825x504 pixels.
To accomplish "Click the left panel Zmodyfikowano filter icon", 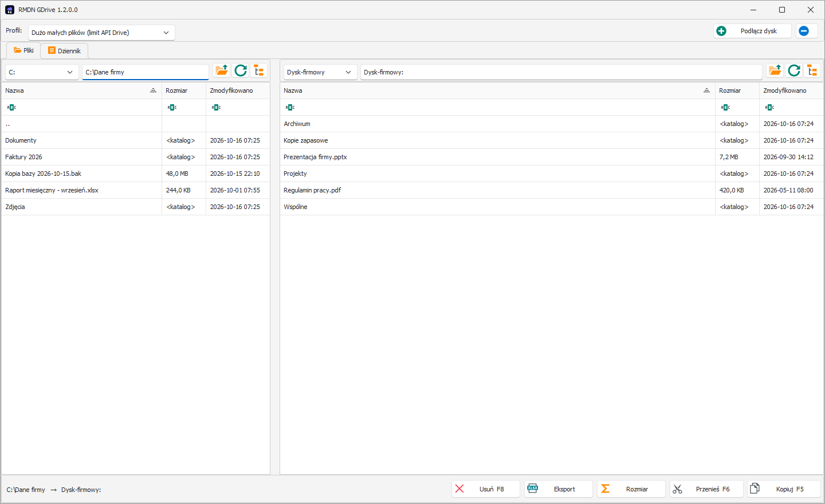I will pyautogui.click(x=216, y=107).
